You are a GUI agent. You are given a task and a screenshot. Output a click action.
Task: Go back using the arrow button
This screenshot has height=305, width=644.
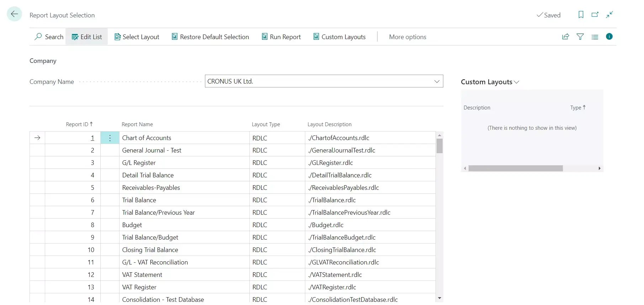(14, 14)
